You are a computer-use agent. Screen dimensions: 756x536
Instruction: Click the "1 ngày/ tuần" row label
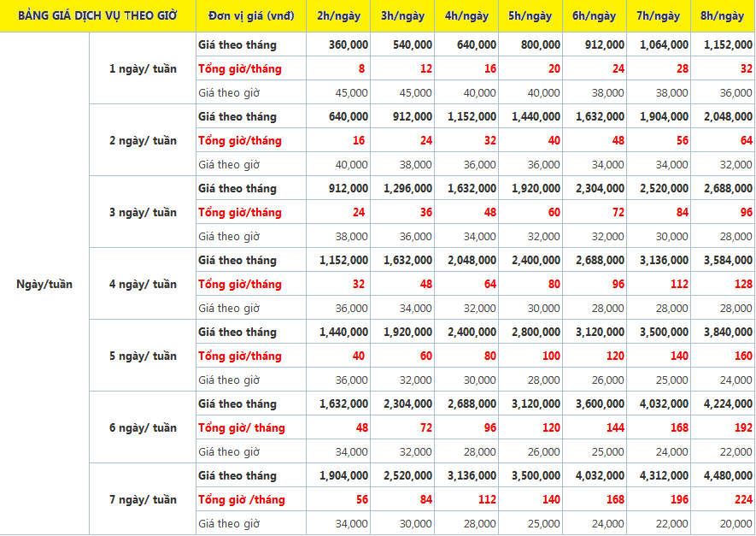143,68
